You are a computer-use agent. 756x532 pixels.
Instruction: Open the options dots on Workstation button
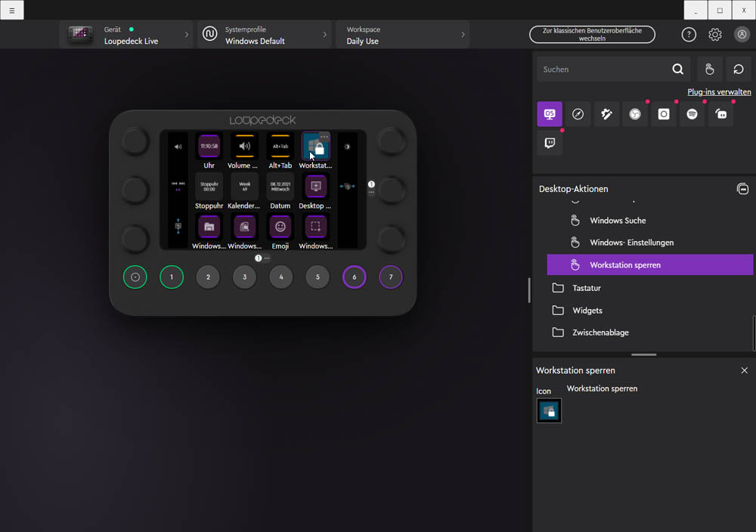click(324, 137)
